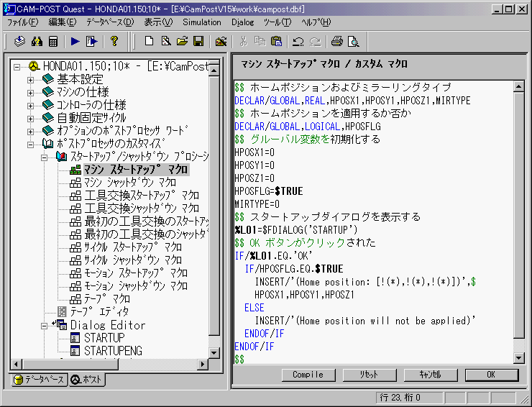Open the 表示(V) menu
This screenshot has width=532, height=407.
tap(158, 22)
